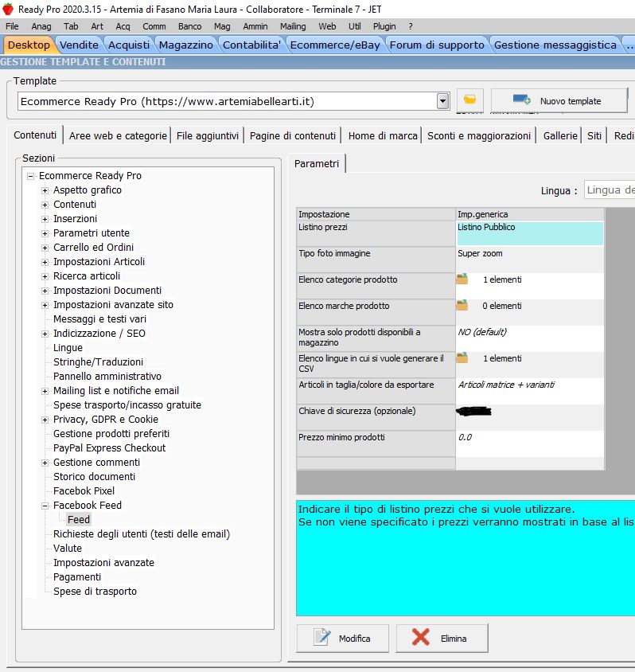
Task: Select the Parametri tab
Action: tap(317, 164)
